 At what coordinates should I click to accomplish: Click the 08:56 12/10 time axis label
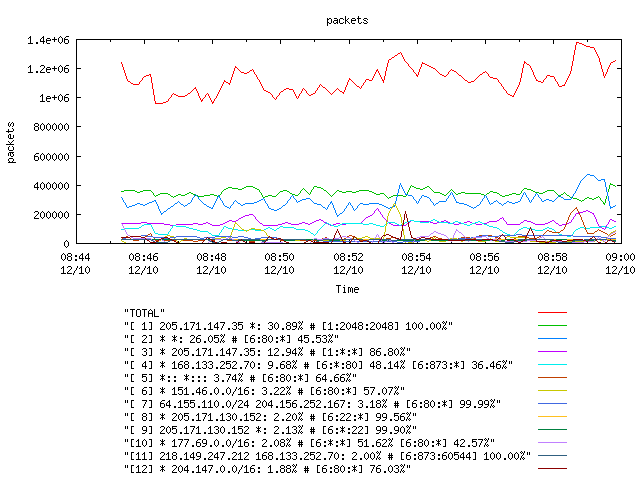[x=484, y=264]
